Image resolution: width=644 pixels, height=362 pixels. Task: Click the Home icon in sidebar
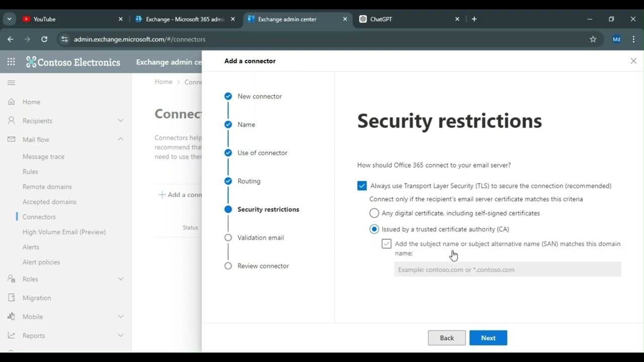[11, 102]
